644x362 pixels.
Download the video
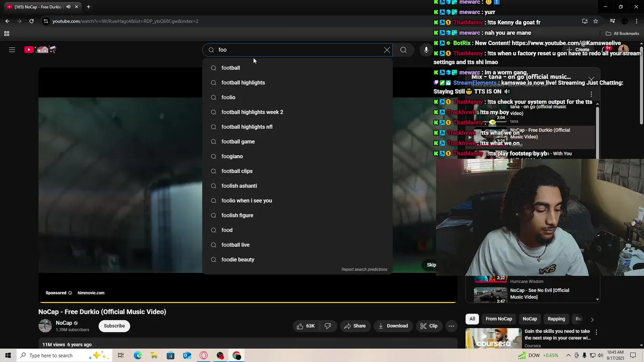pyautogui.click(x=393, y=326)
